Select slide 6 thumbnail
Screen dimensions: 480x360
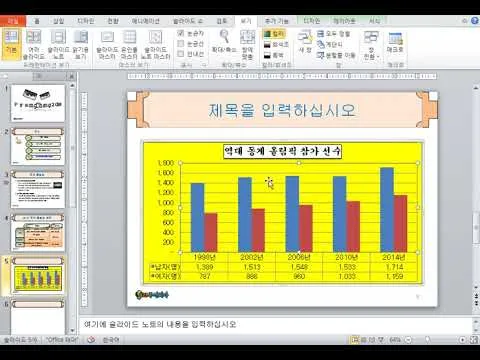38,317
